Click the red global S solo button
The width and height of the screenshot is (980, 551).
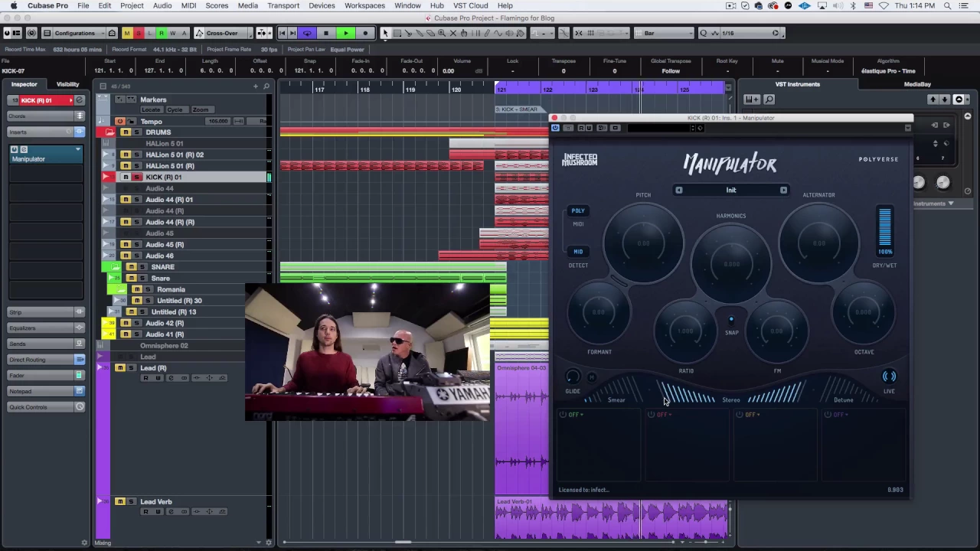click(x=139, y=33)
